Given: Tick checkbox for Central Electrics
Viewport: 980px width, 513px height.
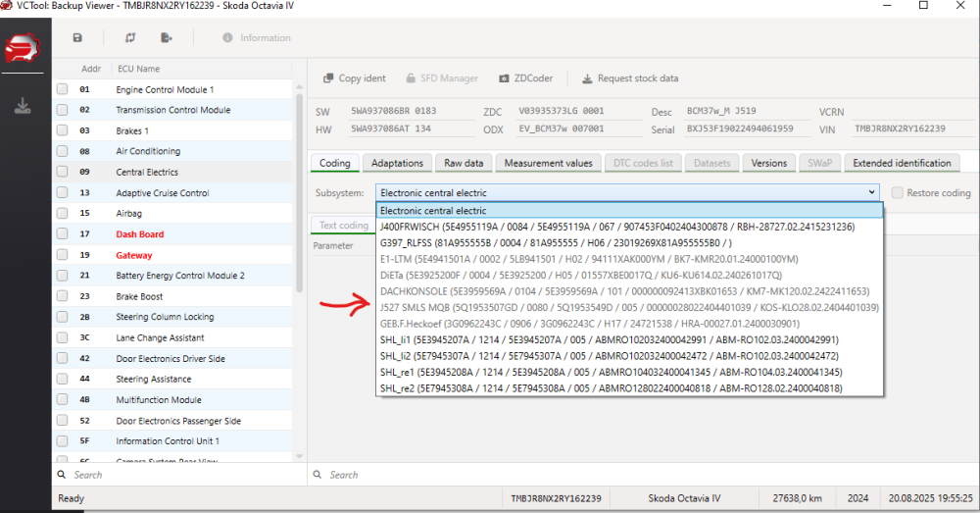Looking at the screenshot, I should 63,172.
